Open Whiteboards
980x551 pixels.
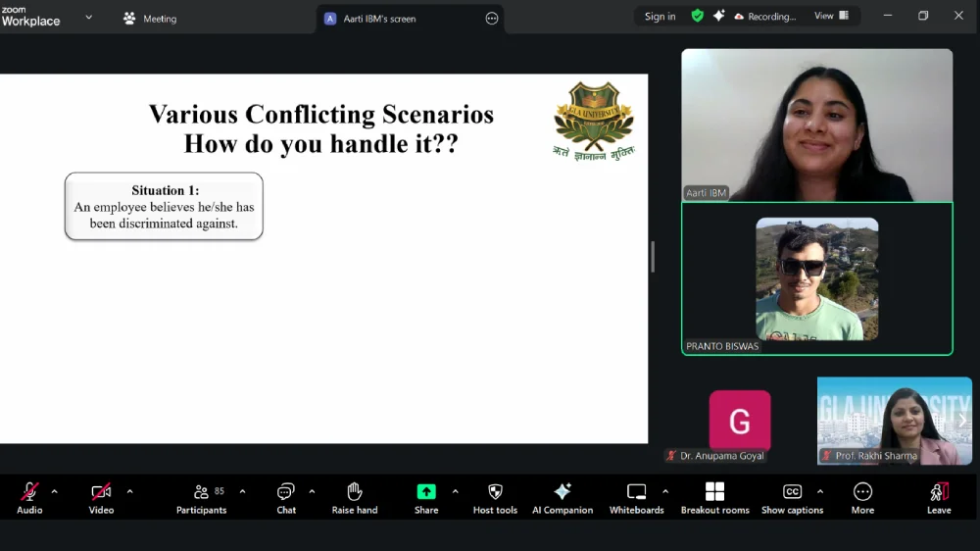[x=636, y=497]
